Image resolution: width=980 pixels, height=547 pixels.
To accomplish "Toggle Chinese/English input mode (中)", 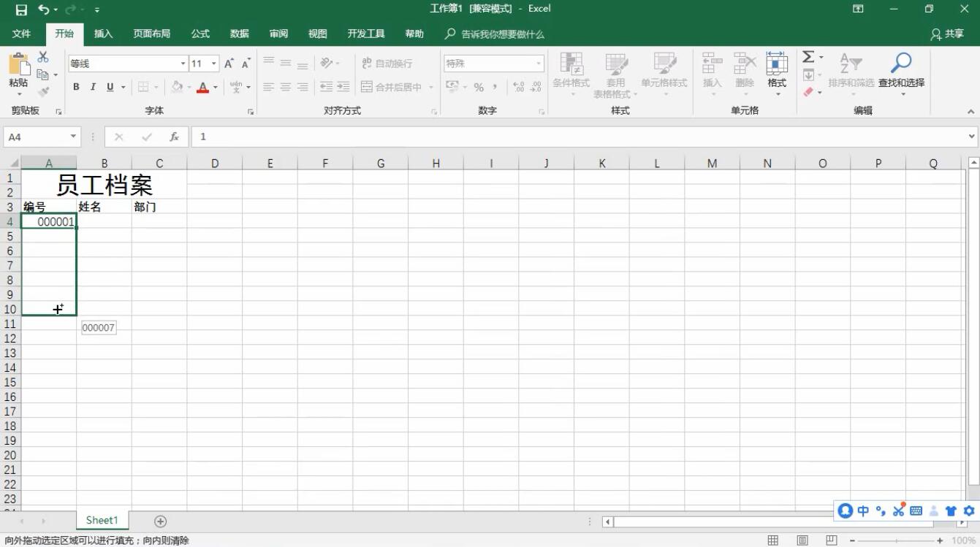I will 863,510.
